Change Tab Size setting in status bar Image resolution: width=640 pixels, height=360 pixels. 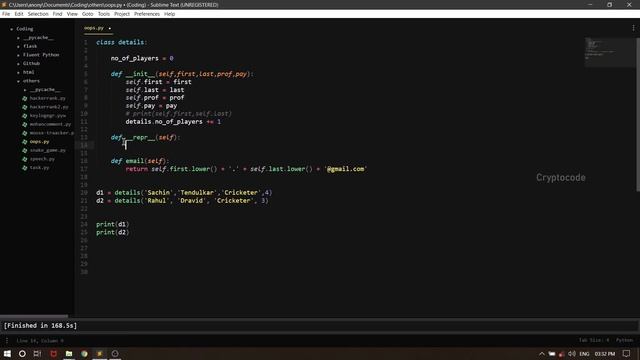(x=593, y=340)
